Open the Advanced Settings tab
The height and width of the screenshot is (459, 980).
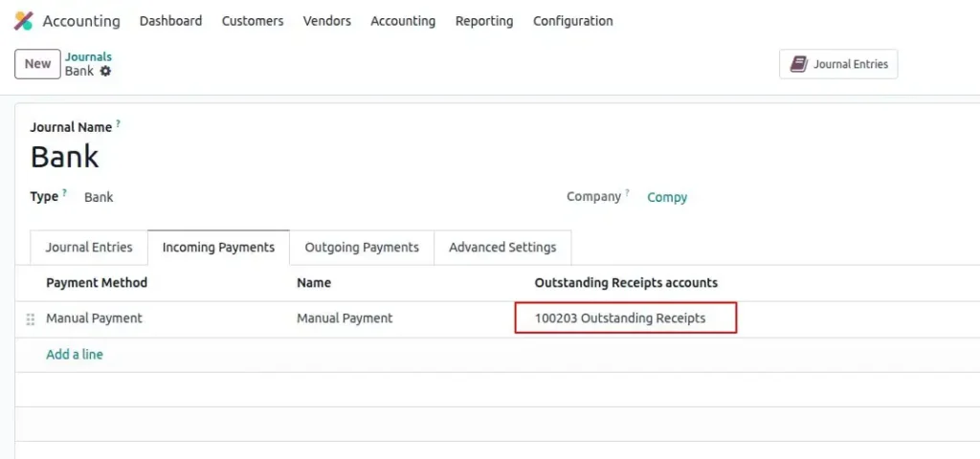tap(502, 248)
